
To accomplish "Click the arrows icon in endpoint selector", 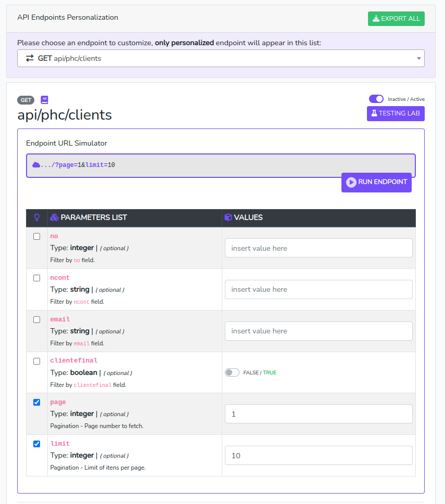I will click(x=30, y=58).
